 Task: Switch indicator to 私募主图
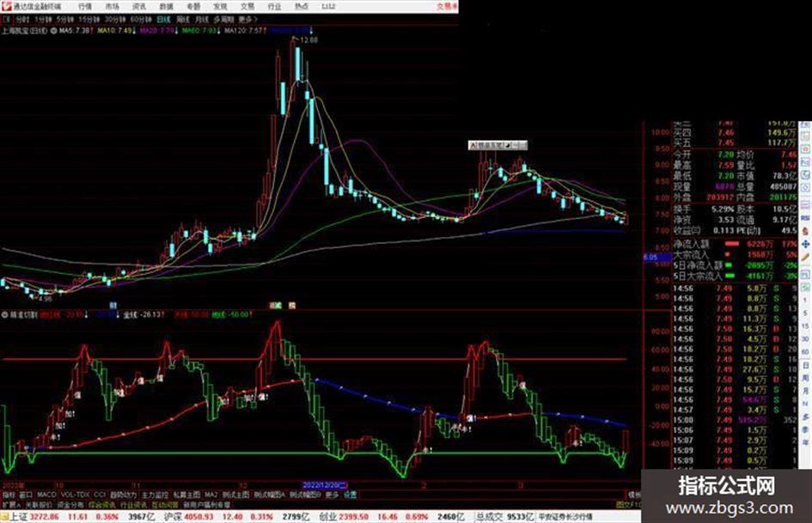click(x=186, y=495)
